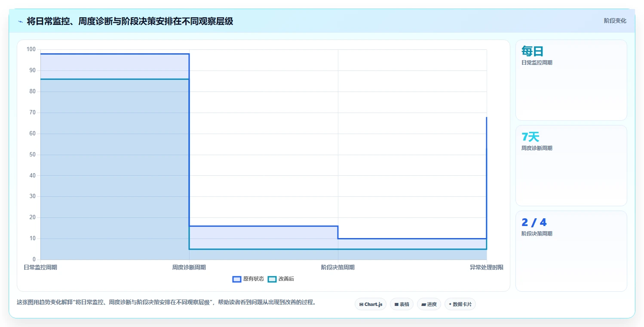
Task: Open the 7天 周度诊断周期 card
Action: click(x=571, y=165)
